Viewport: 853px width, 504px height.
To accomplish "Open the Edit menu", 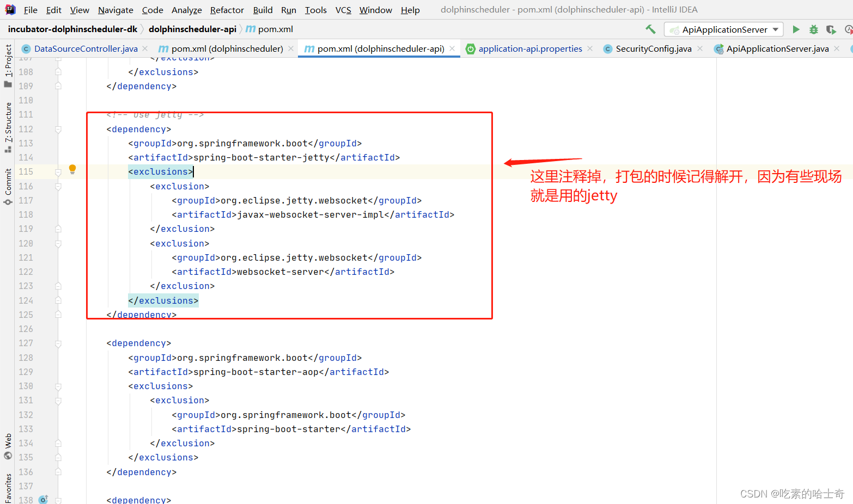I will click(x=54, y=10).
